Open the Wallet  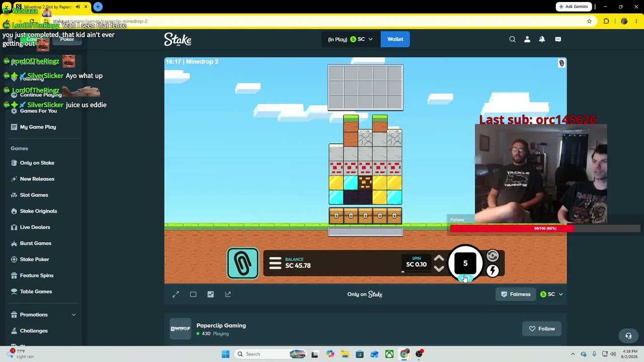click(395, 39)
